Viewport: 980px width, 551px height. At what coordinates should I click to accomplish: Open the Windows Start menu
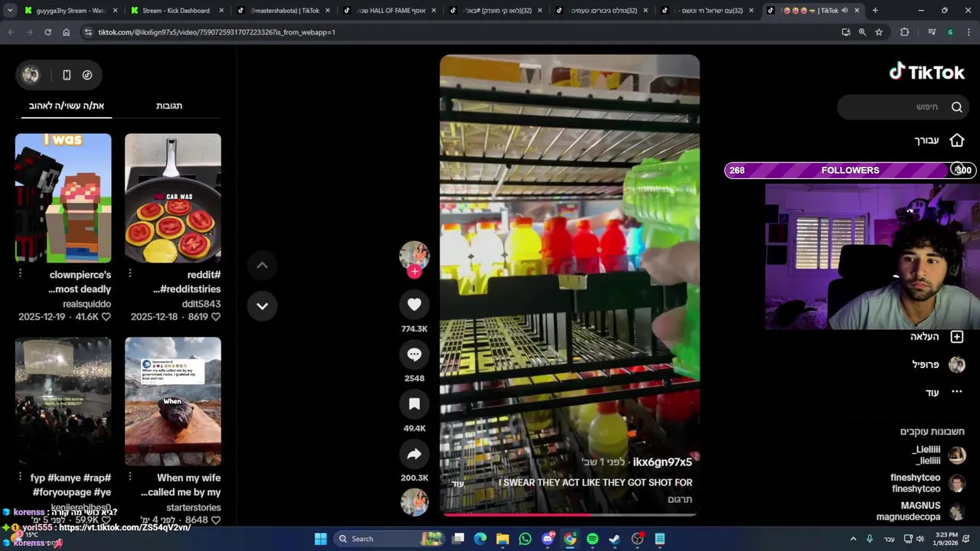click(321, 539)
